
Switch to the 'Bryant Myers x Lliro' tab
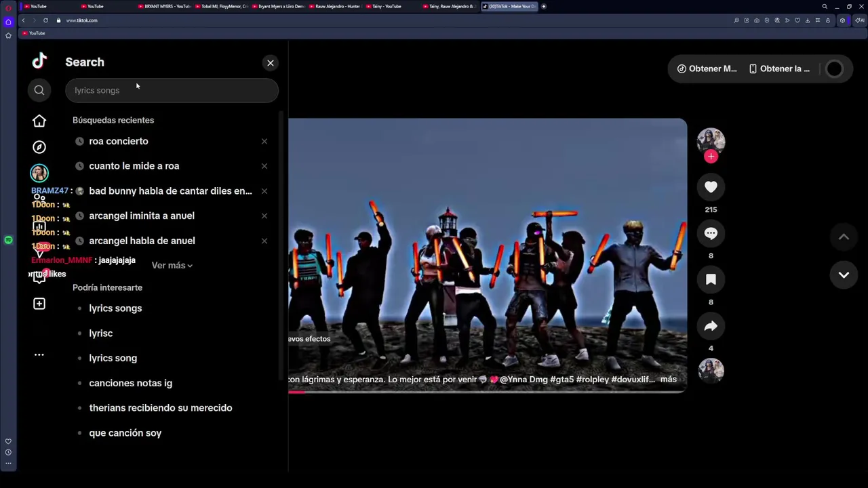pos(278,6)
